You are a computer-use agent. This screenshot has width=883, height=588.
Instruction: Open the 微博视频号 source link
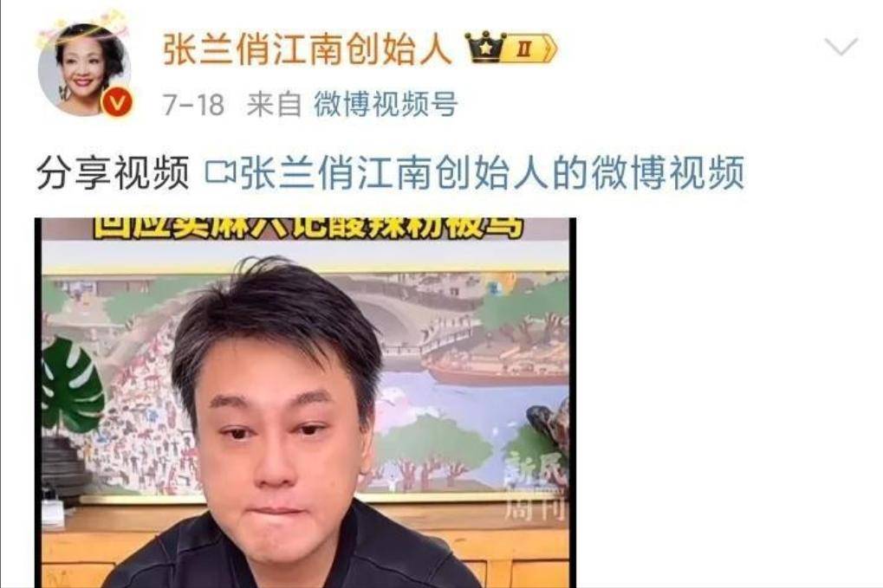click(386, 104)
